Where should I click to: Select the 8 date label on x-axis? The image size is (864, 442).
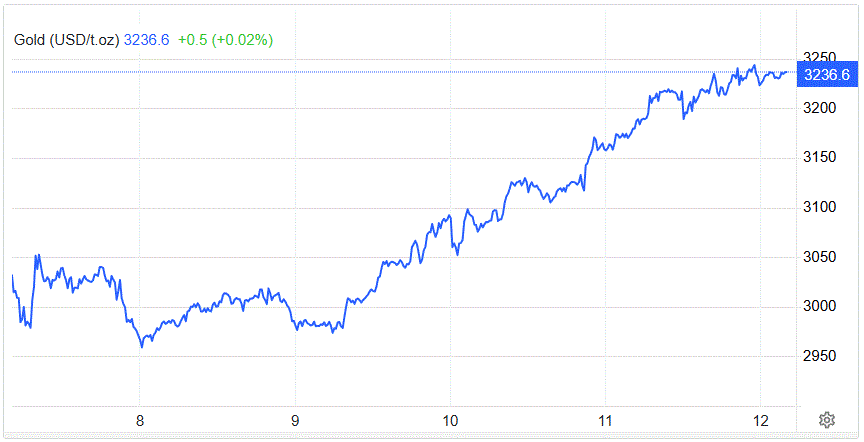point(140,421)
